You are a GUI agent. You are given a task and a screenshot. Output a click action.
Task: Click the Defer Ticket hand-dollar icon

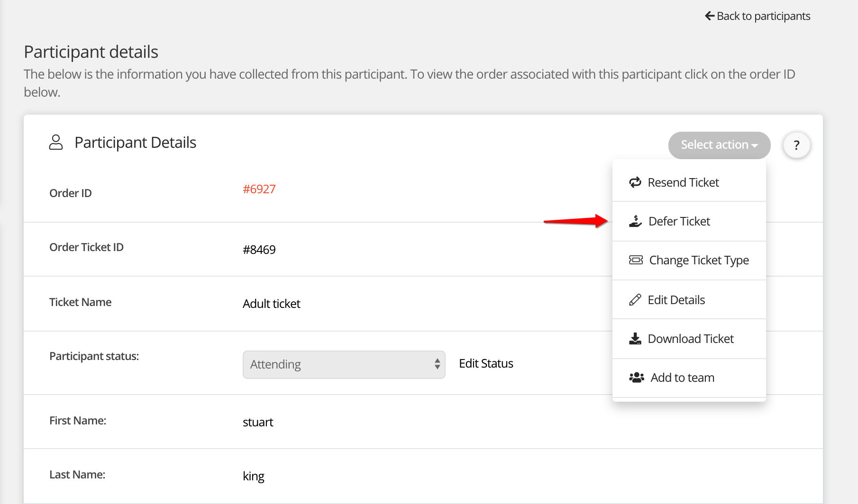coord(635,221)
